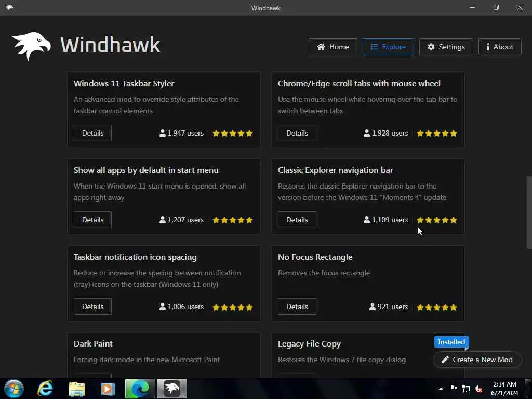Click star rating of Show all apps mod
Image resolution: width=532 pixels, height=399 pixels.
(x=233, y=220)
